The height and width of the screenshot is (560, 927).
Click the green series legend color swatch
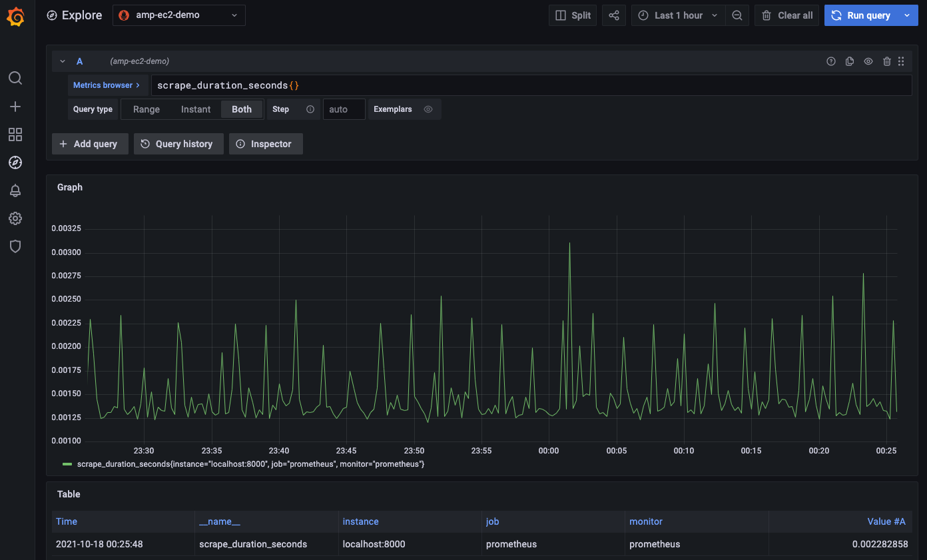click(67, 464)
